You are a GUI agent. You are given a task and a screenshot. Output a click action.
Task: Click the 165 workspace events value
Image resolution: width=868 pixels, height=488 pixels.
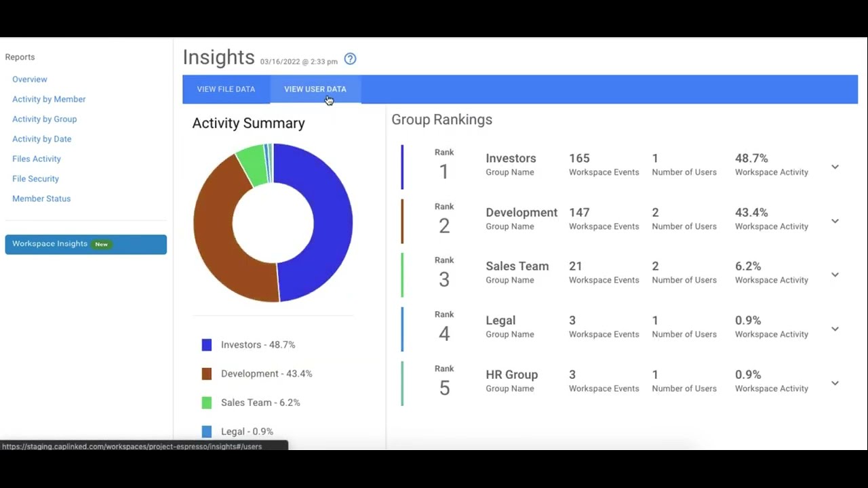579,159
